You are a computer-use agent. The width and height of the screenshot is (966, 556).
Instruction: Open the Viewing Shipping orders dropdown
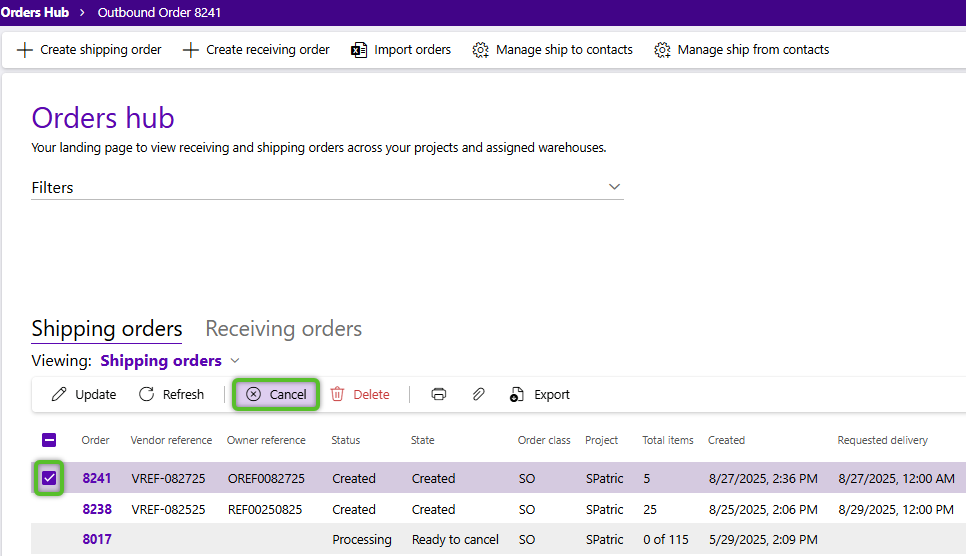coord(235,361)
